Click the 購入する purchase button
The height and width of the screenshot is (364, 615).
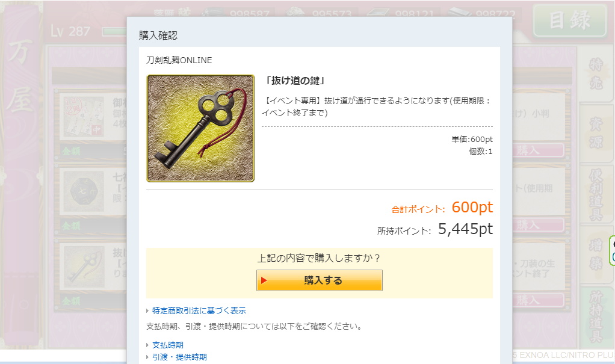click(x=320, y=280)
